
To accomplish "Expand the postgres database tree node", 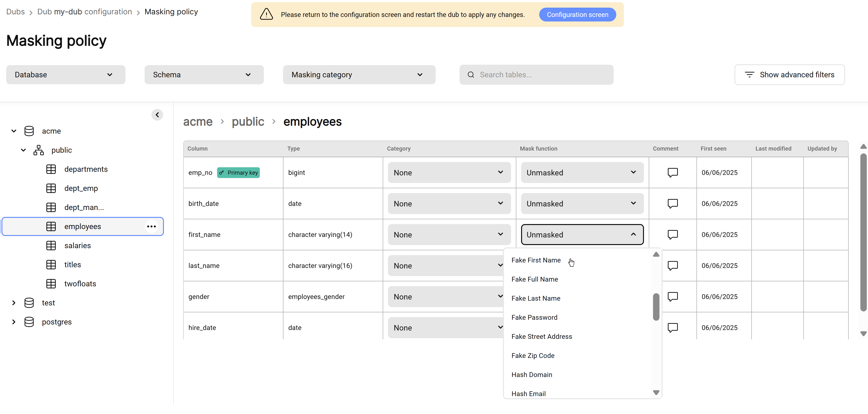I will 14,322.
